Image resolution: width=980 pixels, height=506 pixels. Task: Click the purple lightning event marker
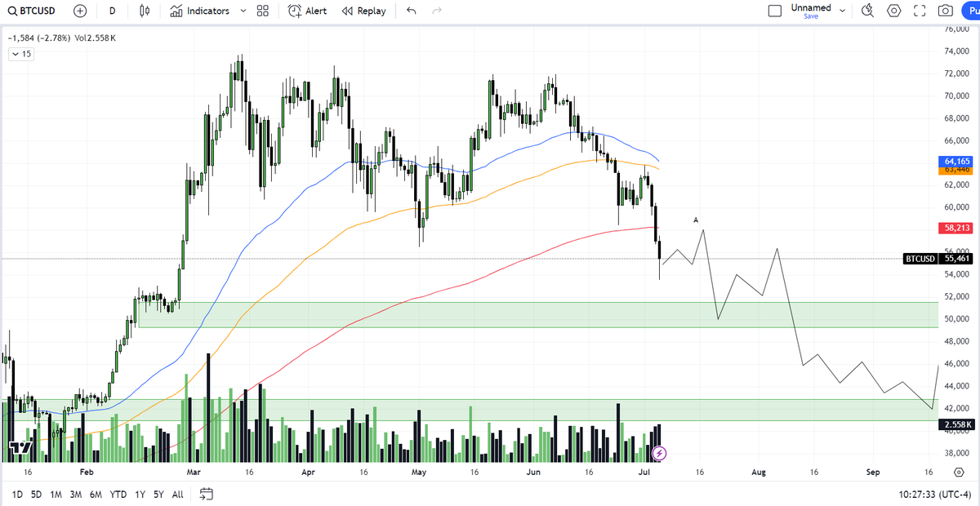point(660,452)
